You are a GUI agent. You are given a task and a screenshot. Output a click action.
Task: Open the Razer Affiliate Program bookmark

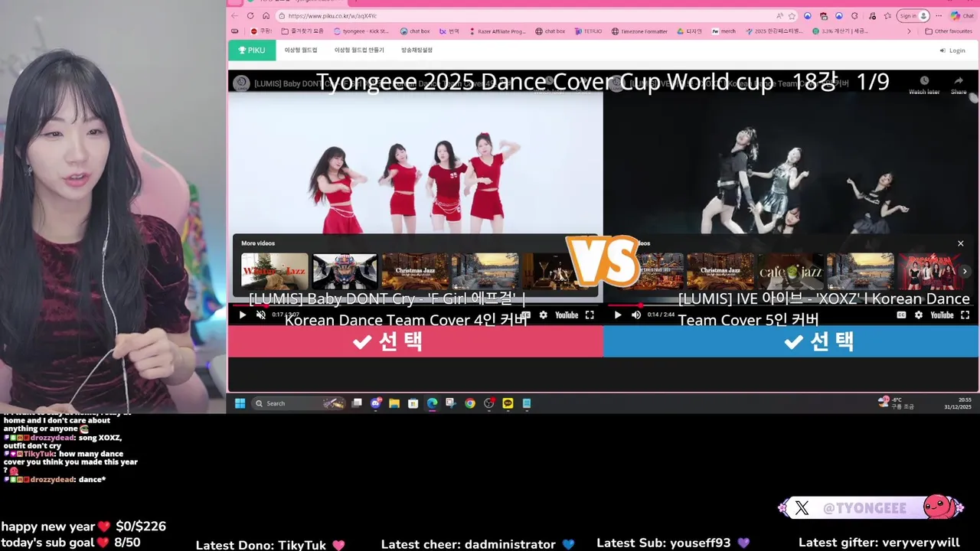[x=498, y=31]
